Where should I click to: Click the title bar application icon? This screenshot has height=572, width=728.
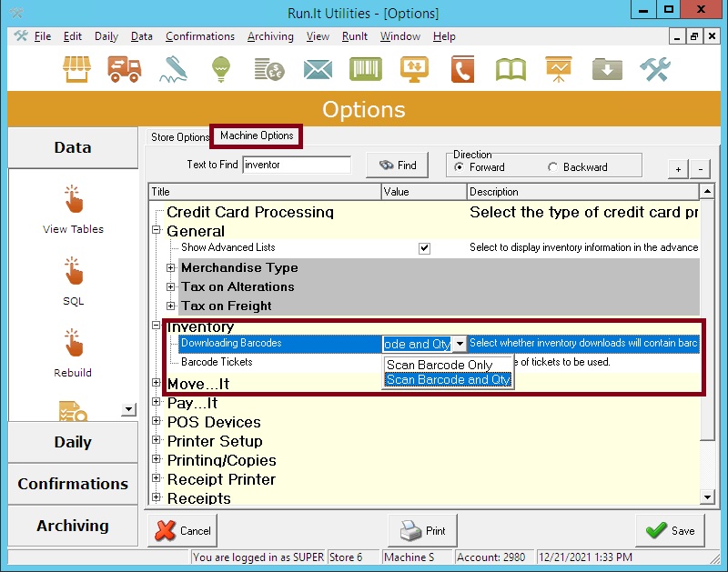pos(16,13)
